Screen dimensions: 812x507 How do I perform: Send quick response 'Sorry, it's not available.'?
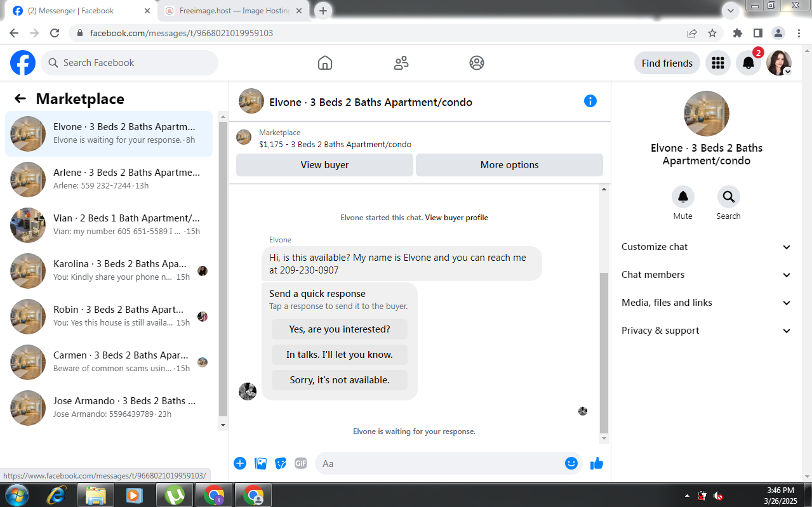[x=340, y=380]
